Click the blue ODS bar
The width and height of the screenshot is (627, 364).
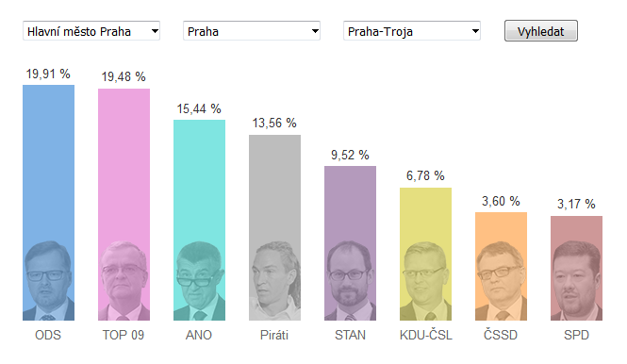coord(48,160)
